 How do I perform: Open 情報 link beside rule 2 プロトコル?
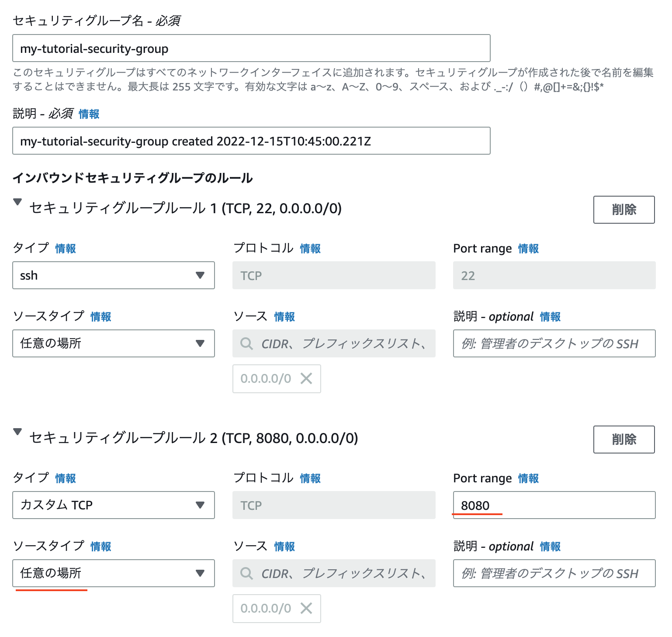311,478
